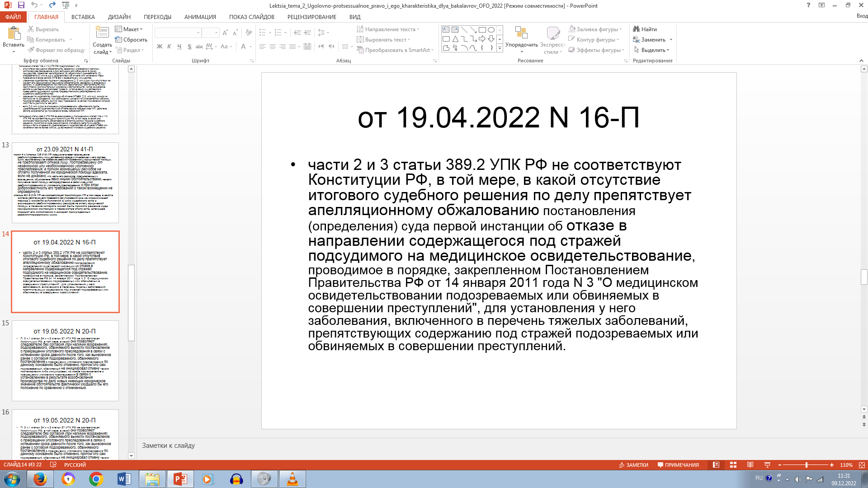
Task: Click the Сбросить reset button
Action: 131,40
